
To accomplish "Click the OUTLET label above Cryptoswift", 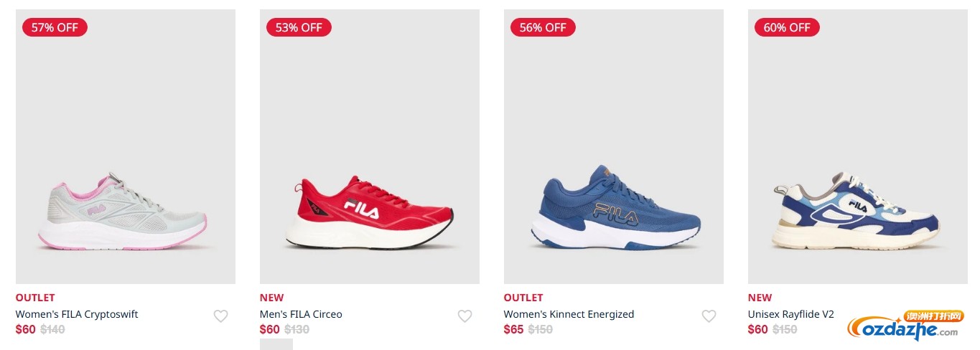I will pyautogui.click(x=35, y=298).
